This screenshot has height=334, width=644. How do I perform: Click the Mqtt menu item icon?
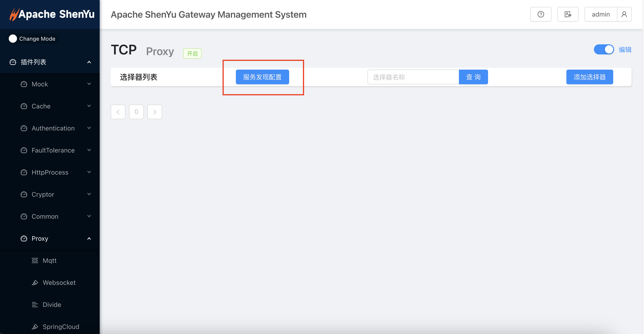click(x=35, y=260)
